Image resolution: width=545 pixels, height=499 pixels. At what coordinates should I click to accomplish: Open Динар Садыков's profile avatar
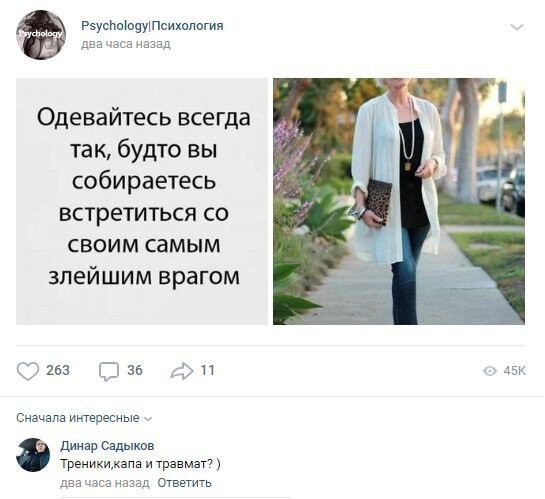tap(33, 455)
